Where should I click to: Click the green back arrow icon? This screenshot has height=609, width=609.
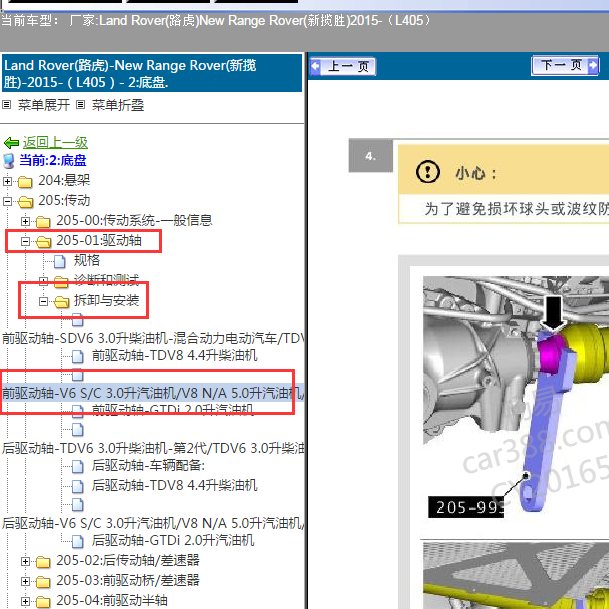click(x=11, y=143)
